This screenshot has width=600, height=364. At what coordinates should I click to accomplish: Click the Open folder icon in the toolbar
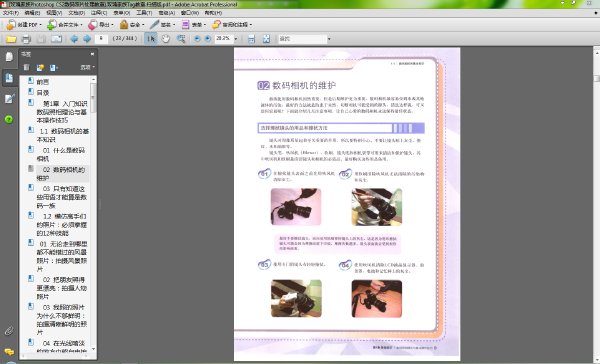click(x=11, y=39)
